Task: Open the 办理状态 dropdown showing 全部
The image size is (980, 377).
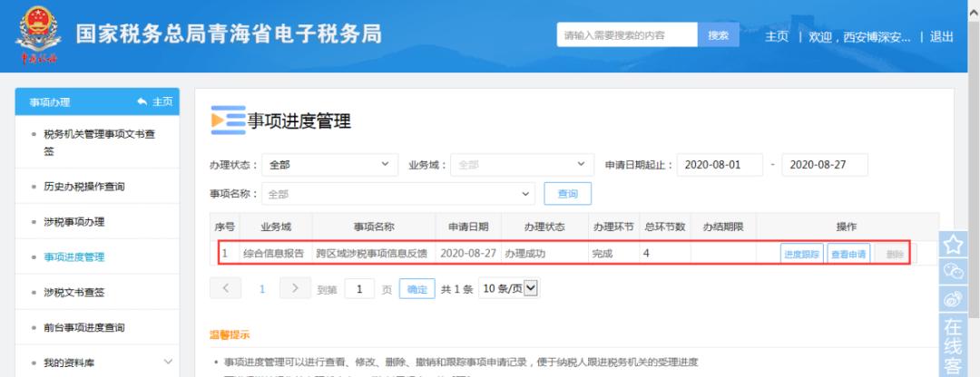Action: [330, 165]
